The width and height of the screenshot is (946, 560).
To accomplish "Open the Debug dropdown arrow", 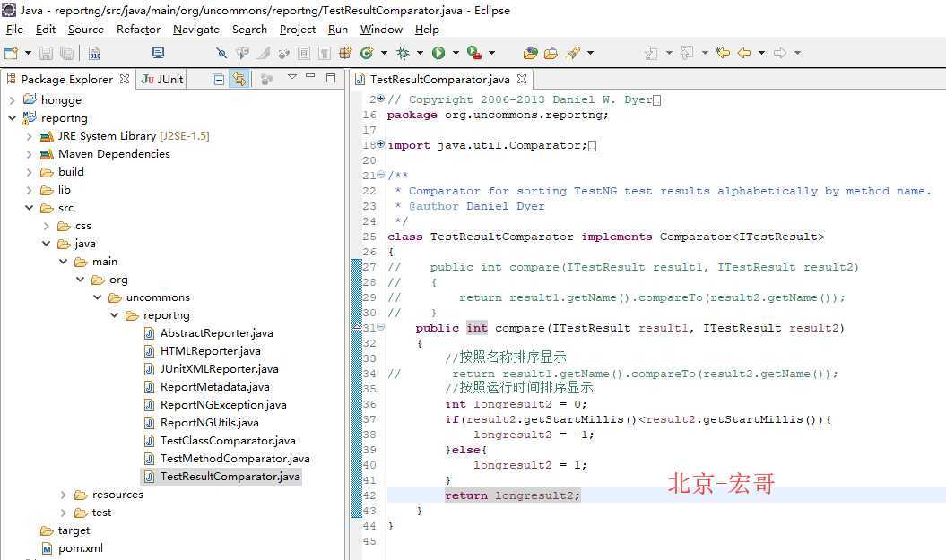I will (420, 53).
